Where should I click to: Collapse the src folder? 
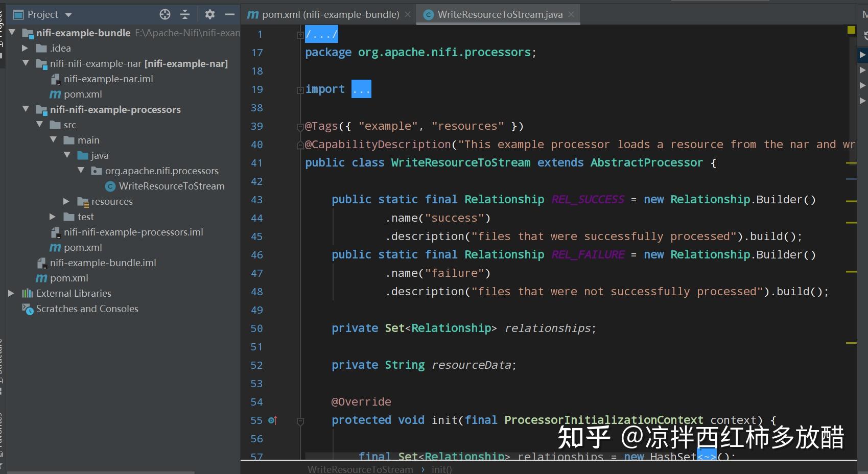(39, 125)
